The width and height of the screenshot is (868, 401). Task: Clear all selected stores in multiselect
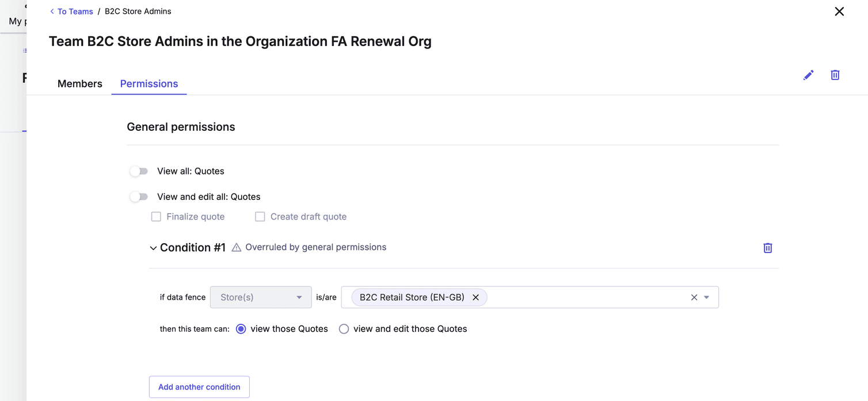694,297
